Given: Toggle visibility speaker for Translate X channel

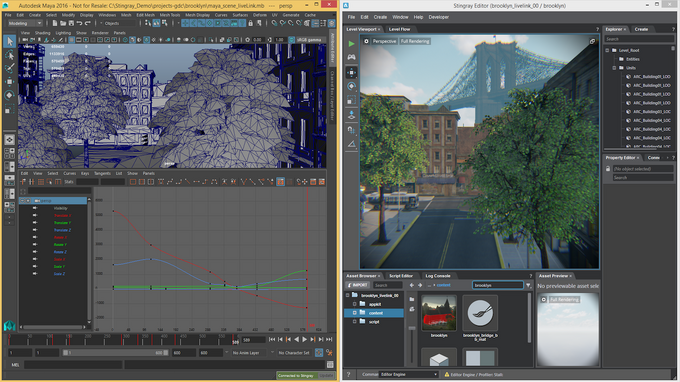Looking at the screenshot, I should (x=35, y=215).
